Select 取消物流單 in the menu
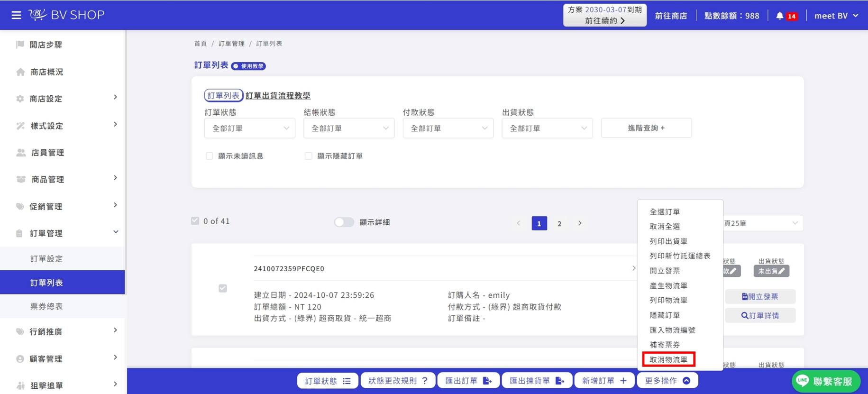Image resolution: width=868 pixels, height=394 pixels. 668,359
